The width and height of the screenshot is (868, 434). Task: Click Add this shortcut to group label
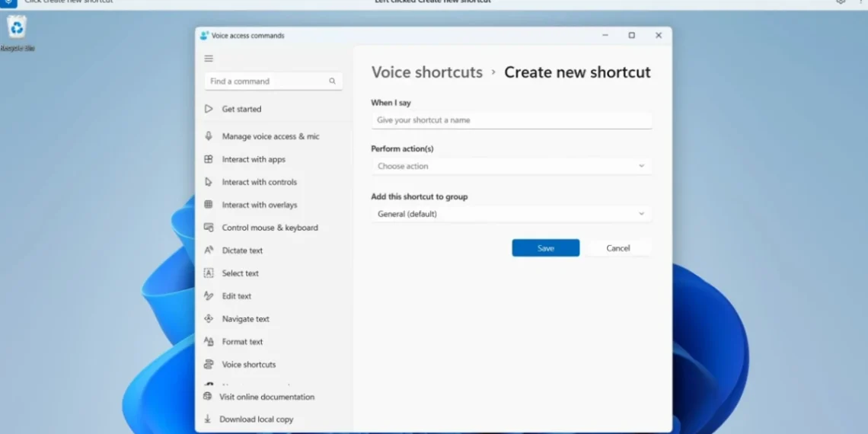[419, 196]
